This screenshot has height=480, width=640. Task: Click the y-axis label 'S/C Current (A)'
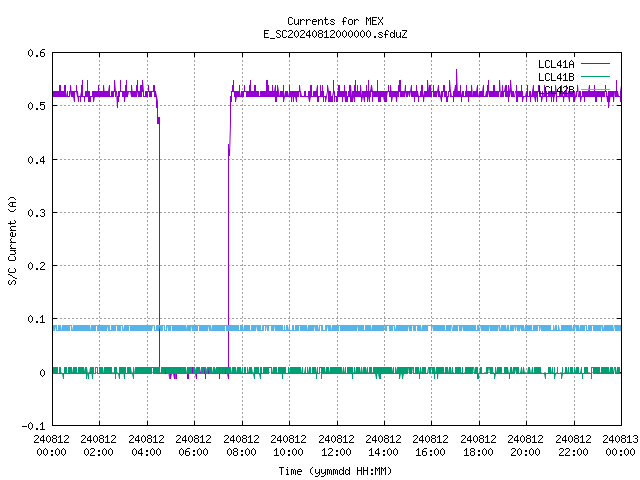(13, 240)
